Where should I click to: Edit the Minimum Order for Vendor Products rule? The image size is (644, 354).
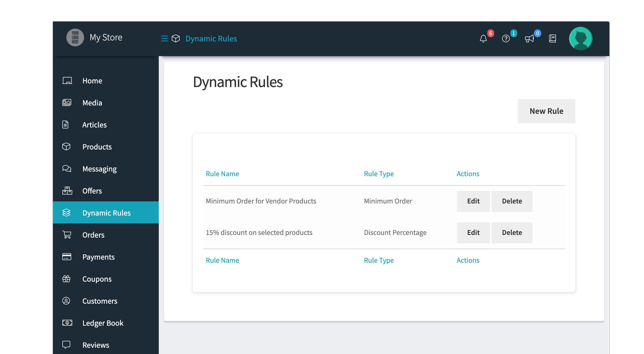[x=473, y=201]
